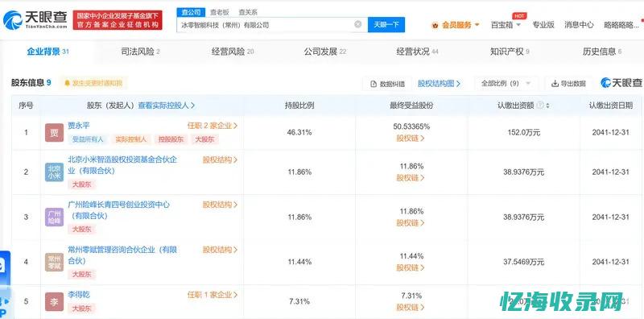Expand 任职 1 家企业 for 李得乾

tap(213, 295)
